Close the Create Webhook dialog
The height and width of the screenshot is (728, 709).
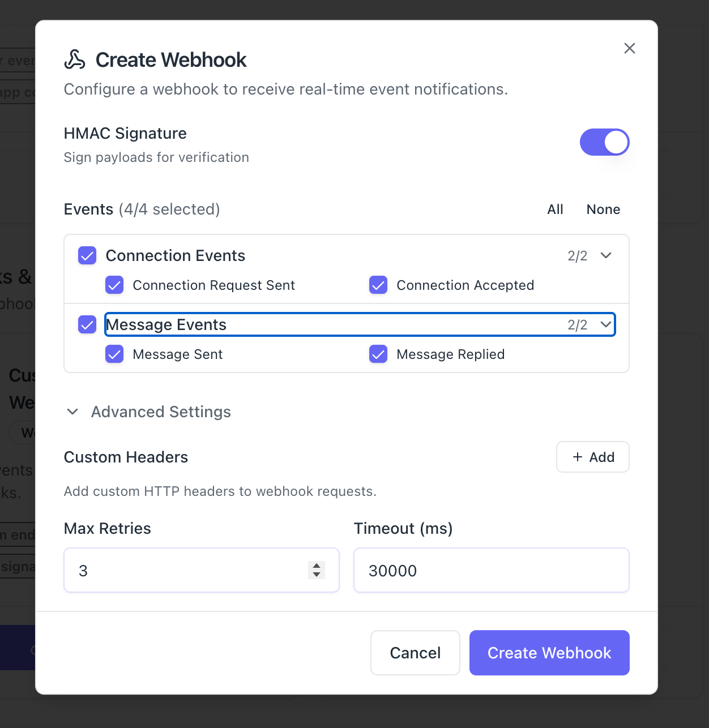[x=629, y=49]
